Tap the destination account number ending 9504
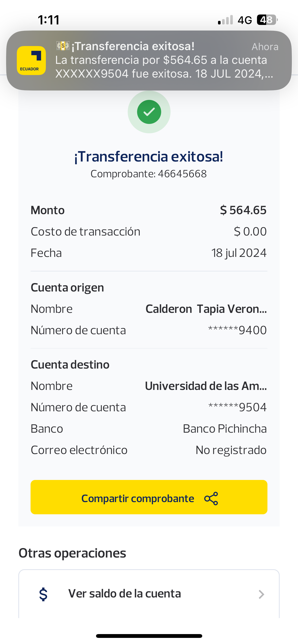 coord(237,407)
